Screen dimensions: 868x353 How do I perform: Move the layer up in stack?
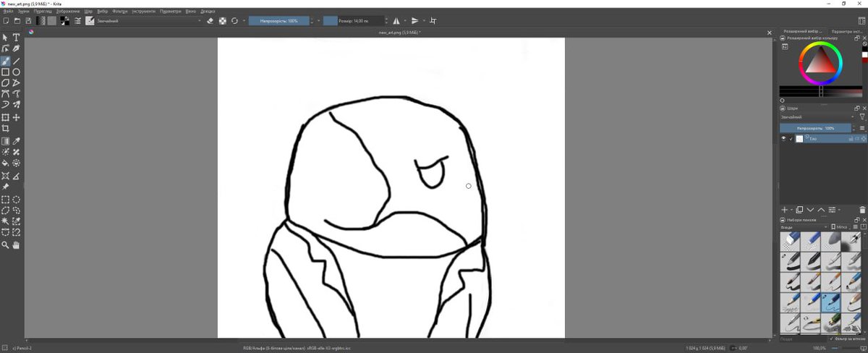click(821, 210)
